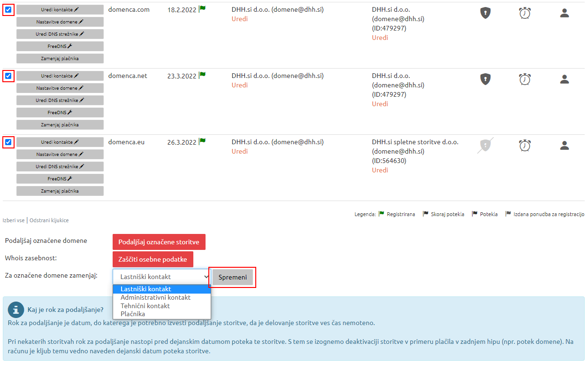Click the Odstrani kljukice link
Viewport: 588px width, 365px height.
[x=49, y=220]
